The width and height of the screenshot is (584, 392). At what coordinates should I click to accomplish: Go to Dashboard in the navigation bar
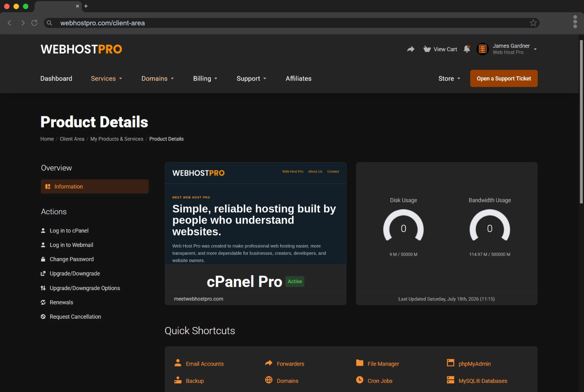point(56,79)
